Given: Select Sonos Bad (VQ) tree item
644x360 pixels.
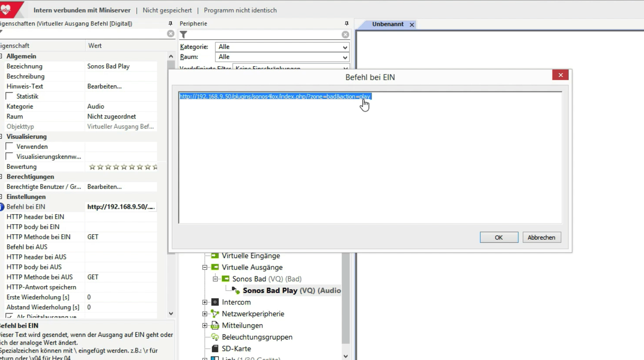Looking at the screenshot, I should point(267,279).
